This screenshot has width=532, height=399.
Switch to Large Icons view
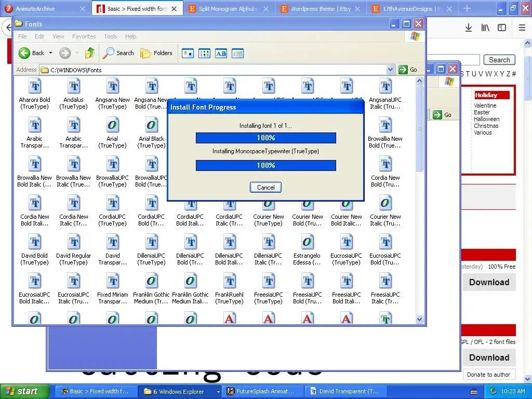(188, 54)
